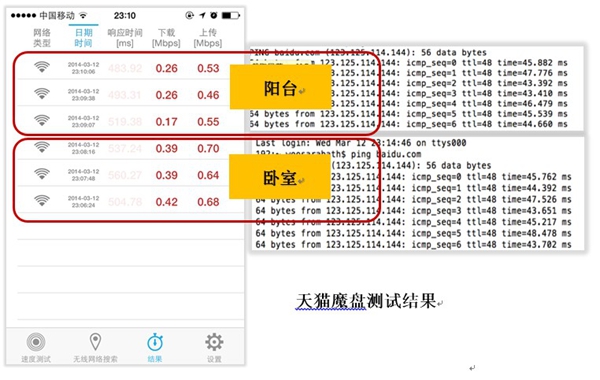600x380 pixels.
Task: Click ping line with time=48.478 ms
Action: click(x=413, y=233)
